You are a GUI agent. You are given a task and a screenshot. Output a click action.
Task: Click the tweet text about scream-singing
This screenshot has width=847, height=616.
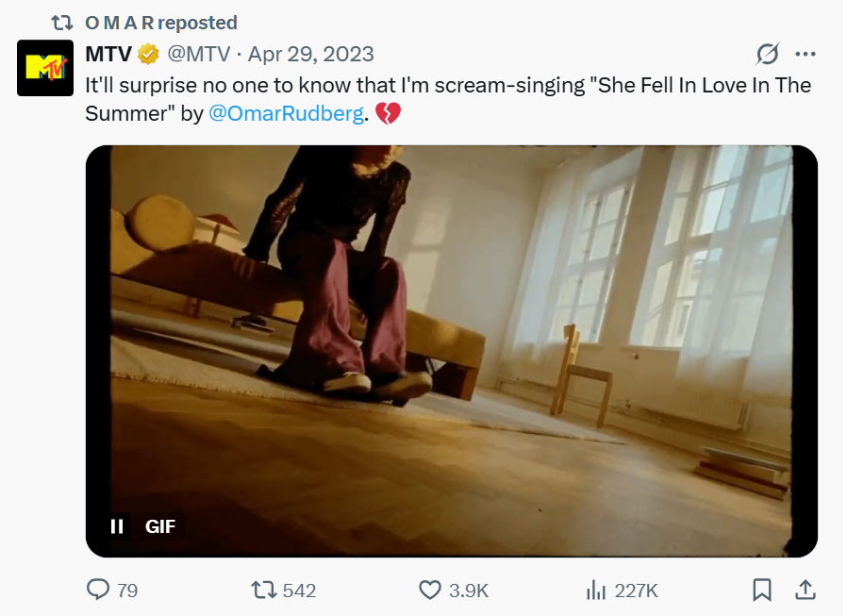click(447, 85)
